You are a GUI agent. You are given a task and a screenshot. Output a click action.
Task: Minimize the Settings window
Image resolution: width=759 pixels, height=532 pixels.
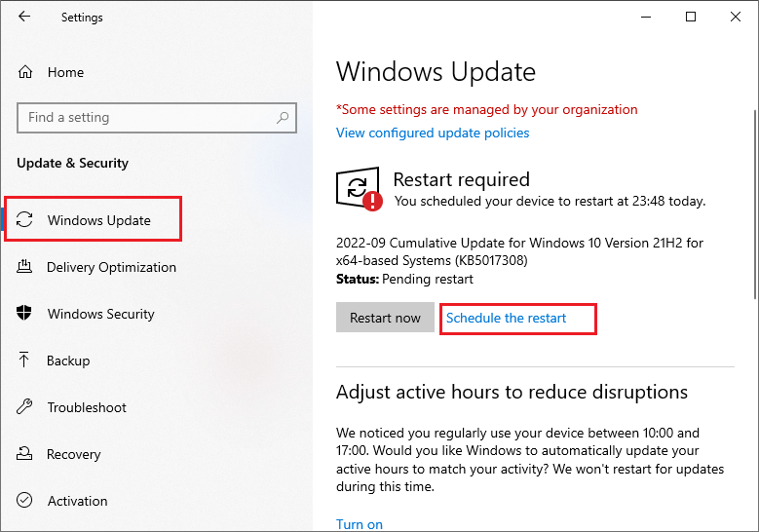[x=646, y=17]
